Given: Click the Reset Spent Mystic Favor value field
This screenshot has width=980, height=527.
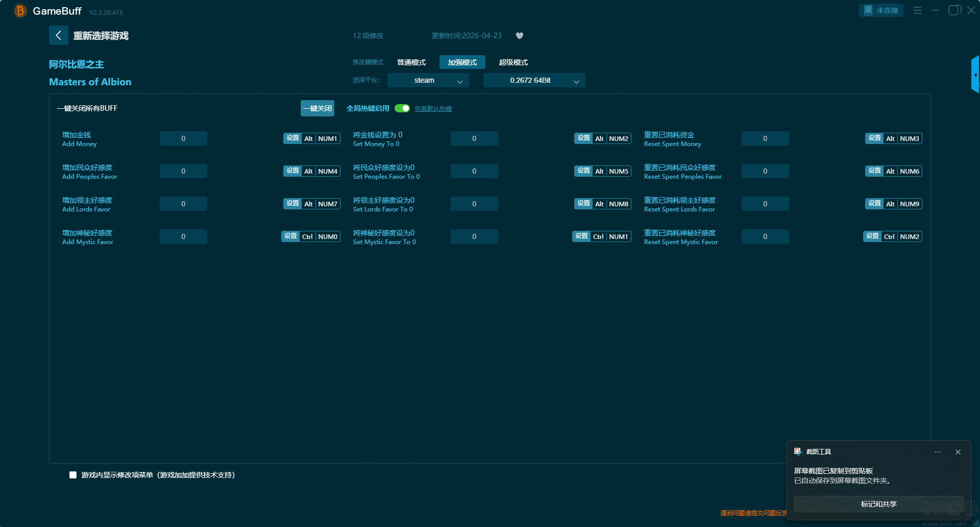Looking at the screenshot, I should [x=765, y=236].
